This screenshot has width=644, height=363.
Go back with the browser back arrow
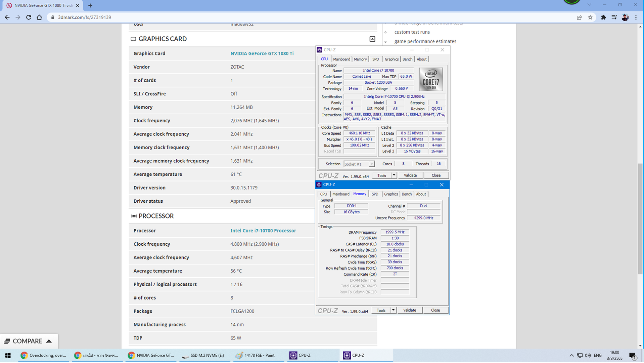(x=7, y=17)
